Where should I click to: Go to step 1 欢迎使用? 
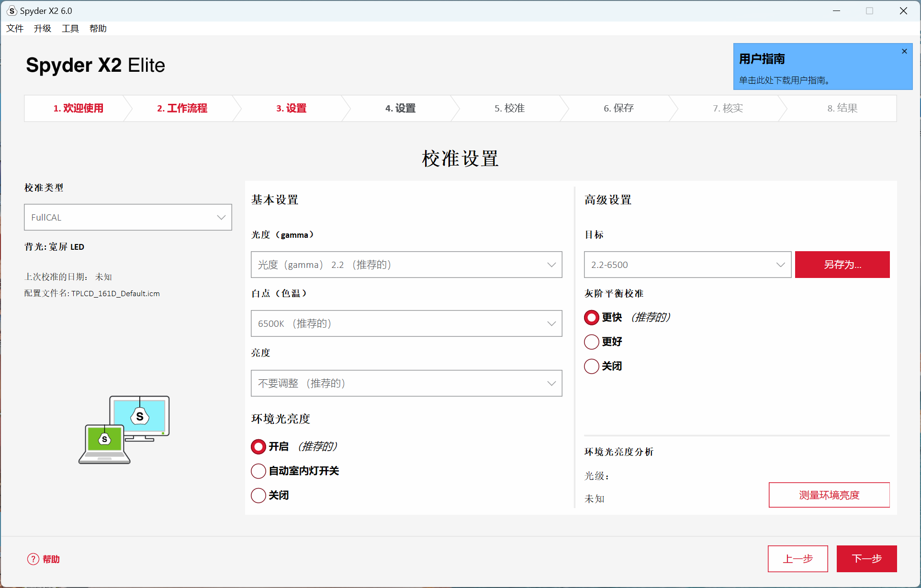point(78,108)
